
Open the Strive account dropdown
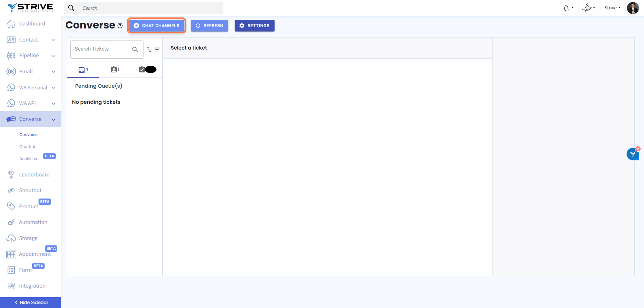tap(612, 8)
